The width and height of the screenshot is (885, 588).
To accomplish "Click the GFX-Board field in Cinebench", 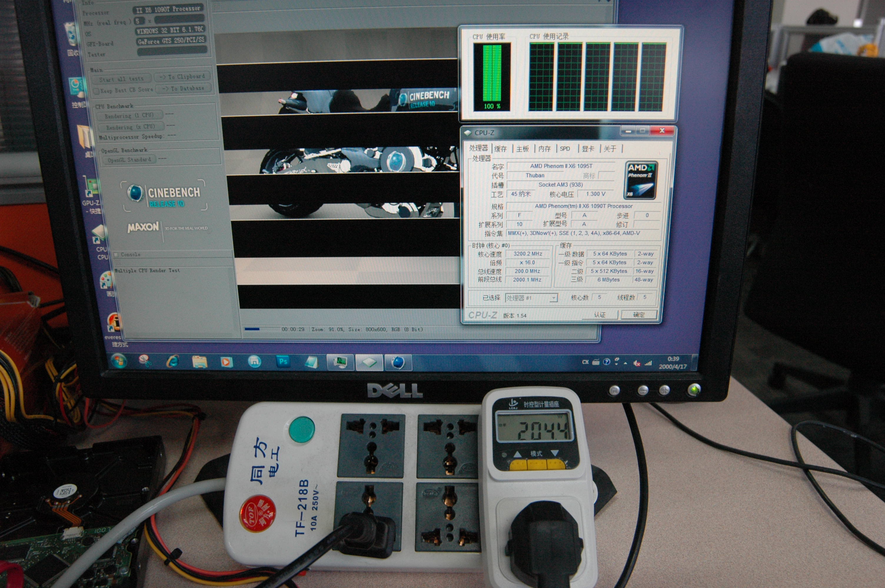I will pyautogui.click(x=171, y=41).
